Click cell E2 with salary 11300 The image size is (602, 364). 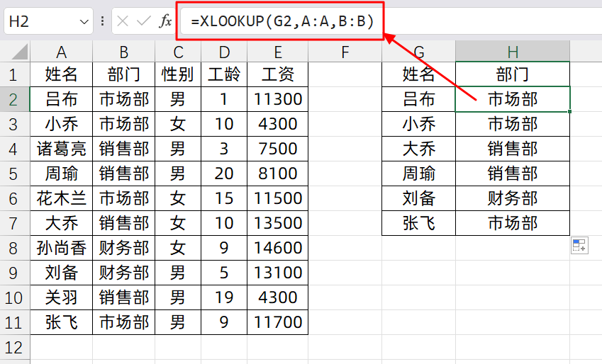click(x=277, y=99)
